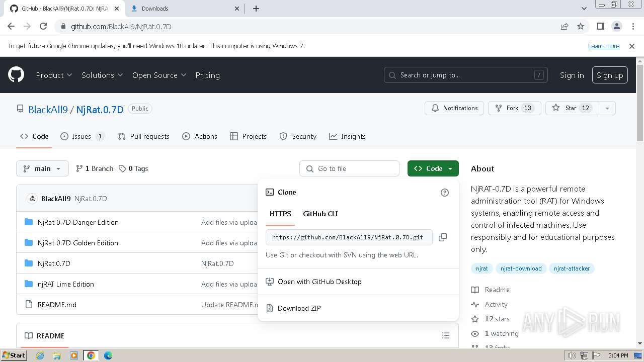
Task: Focus the Go to file field
Action: 349,168
